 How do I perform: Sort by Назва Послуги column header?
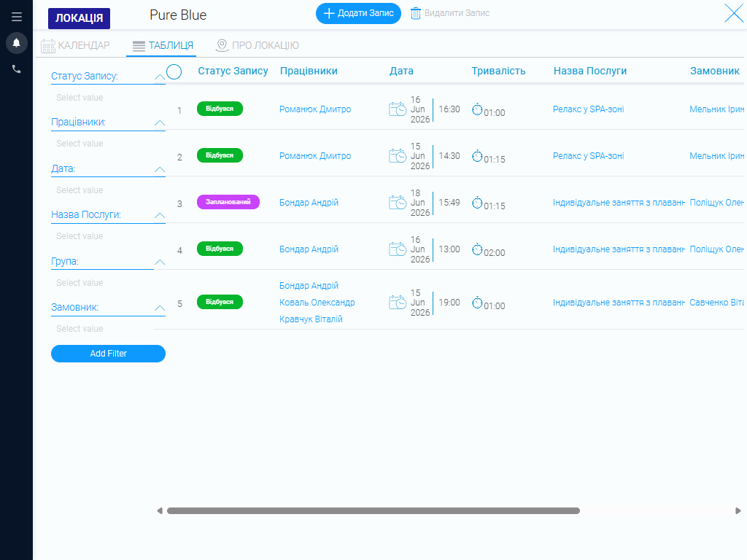pyautogui.click(x=589, y=71)
